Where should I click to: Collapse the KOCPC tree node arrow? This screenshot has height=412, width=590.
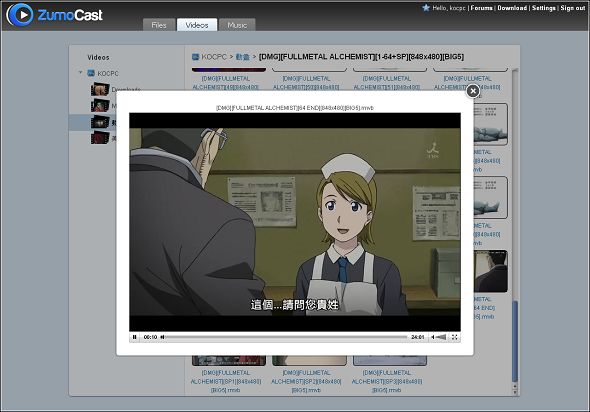click(x=80, y=72)
